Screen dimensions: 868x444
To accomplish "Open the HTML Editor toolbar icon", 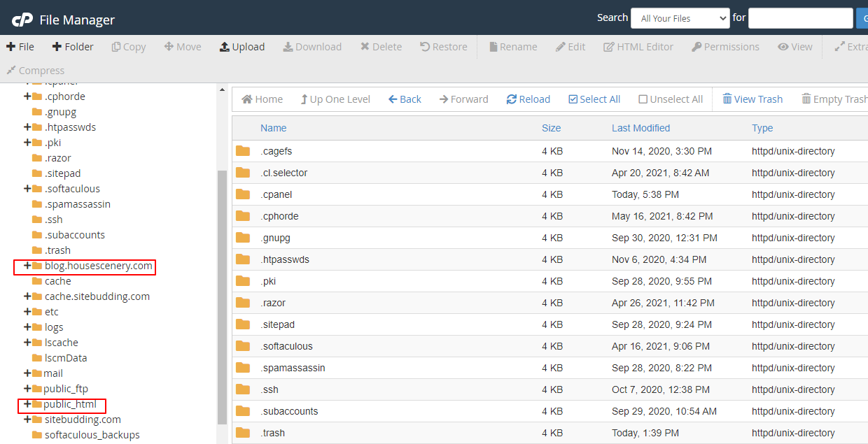I will [638, 46].
